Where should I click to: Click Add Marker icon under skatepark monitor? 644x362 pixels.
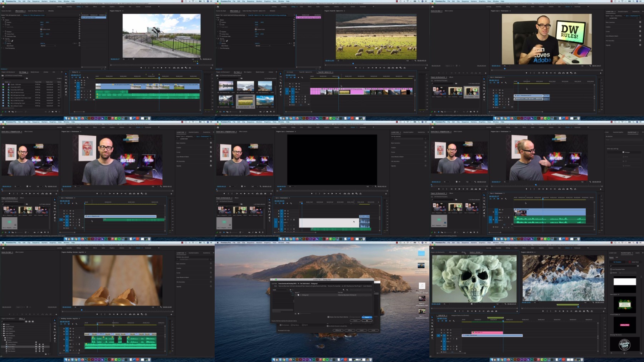click(x=141, y=68)
